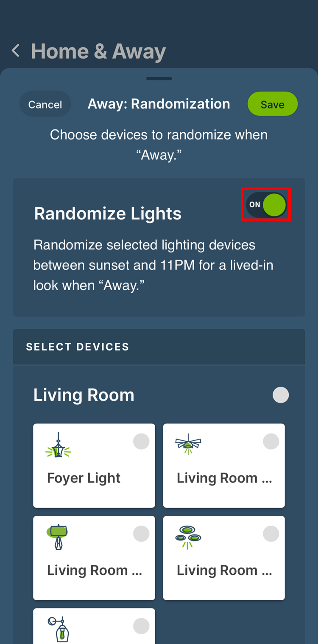
Task: Click the Home & Away title
Action: (x=98, y=51)
